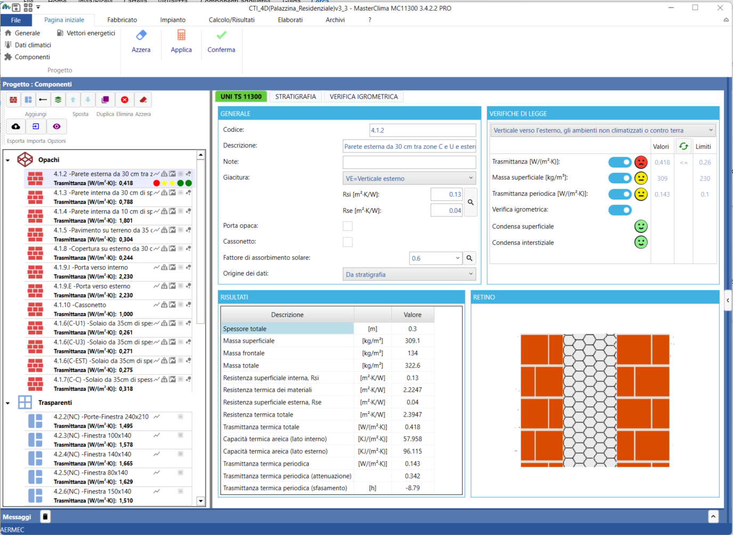Add an opaque wall component
This screenshot has height=560, width=733.
click(13, 100)
